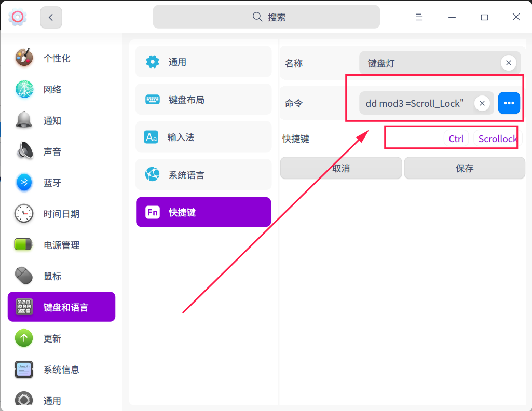Viewport: 532px width, 411px height.
Task: Select the 输入法 submenu item
Action: (203, 137)
